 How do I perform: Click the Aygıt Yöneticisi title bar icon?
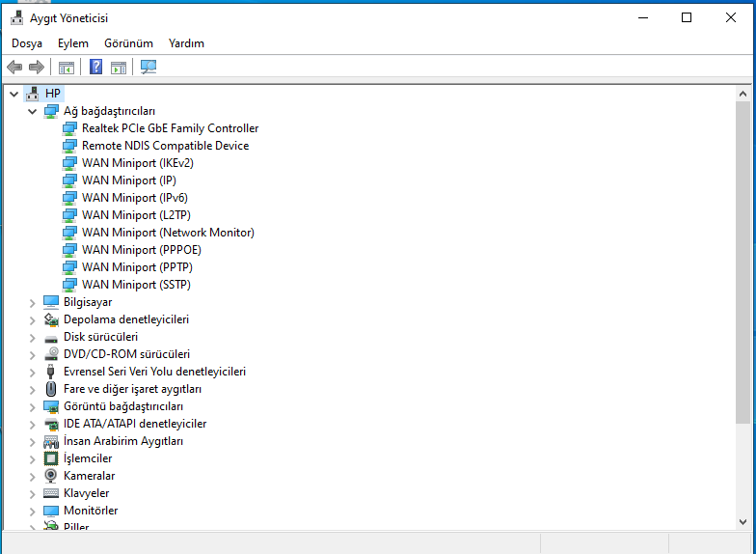pos(17,17)
